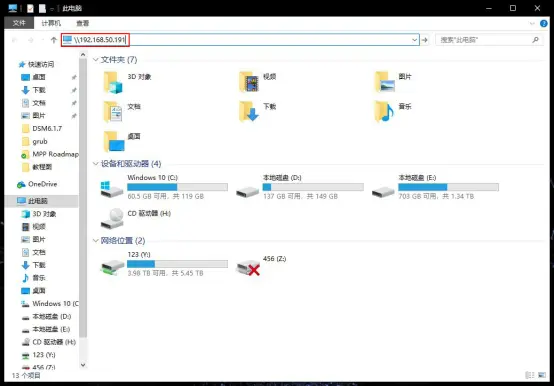Open 教程图 folder in sidebar
Screen dimensions: 554x386
(37, 167)
